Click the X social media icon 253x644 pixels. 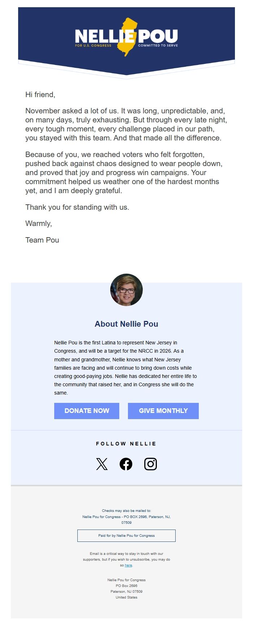pos(102,464)
